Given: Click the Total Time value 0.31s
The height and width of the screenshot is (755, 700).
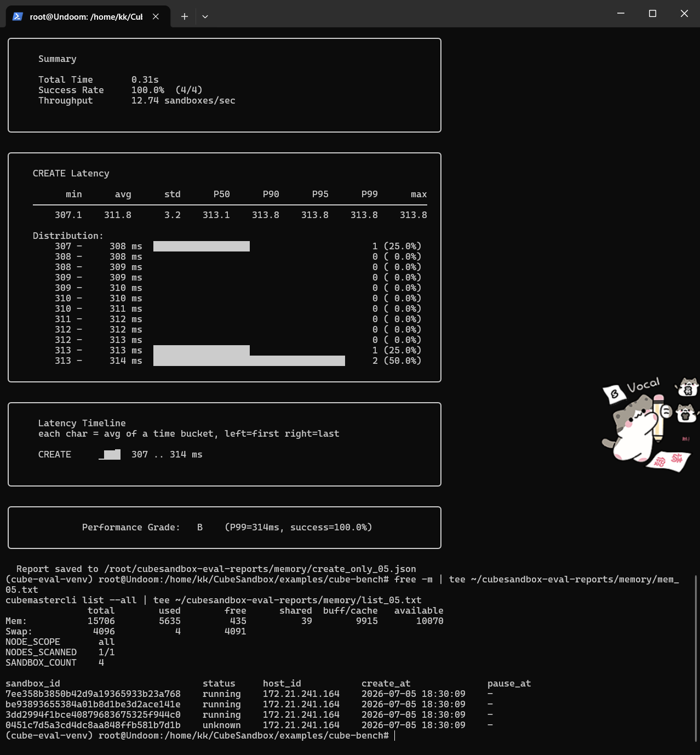Looking at the screenshot, I should pos(145,79).
